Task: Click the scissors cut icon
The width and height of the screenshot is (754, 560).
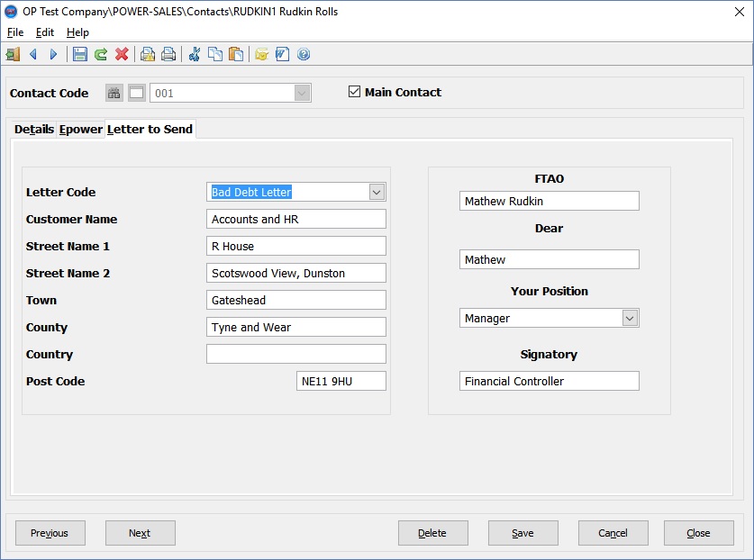Action: (194, 54)
